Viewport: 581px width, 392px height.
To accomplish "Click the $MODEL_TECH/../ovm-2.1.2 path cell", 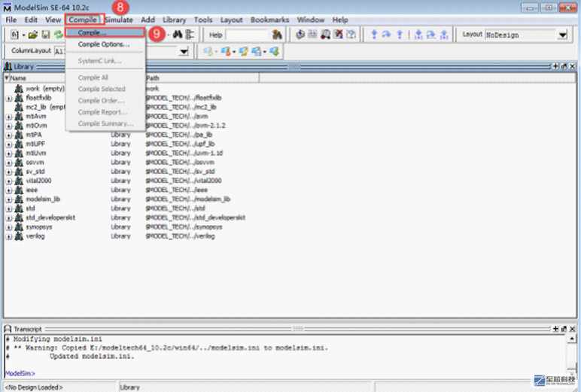I will [x=185, y=126].
